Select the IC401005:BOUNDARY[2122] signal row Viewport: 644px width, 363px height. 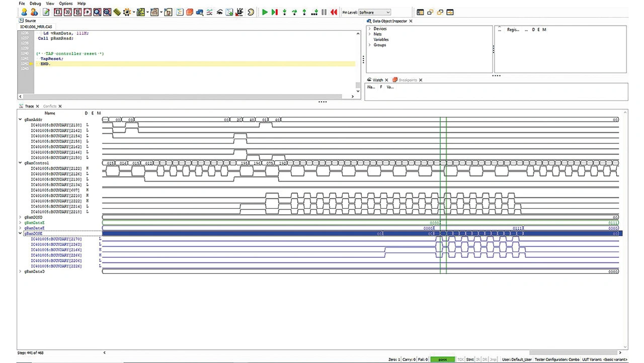click(56, 169)
